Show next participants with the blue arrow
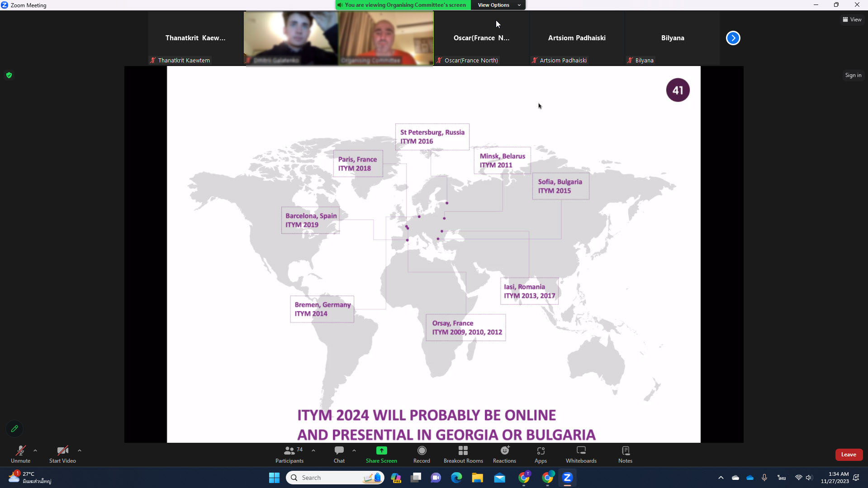Viewport: 868px width, 488px height. click(x=733, y=38)
